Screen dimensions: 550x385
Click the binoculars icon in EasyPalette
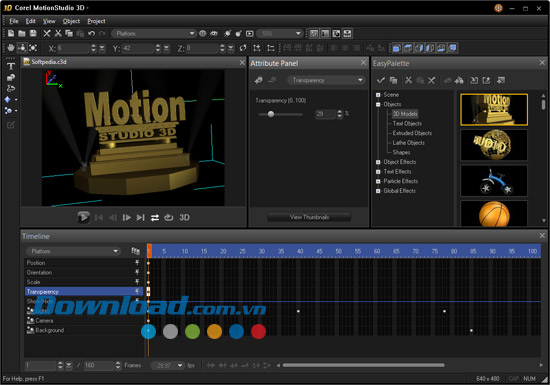coord(459,80)
